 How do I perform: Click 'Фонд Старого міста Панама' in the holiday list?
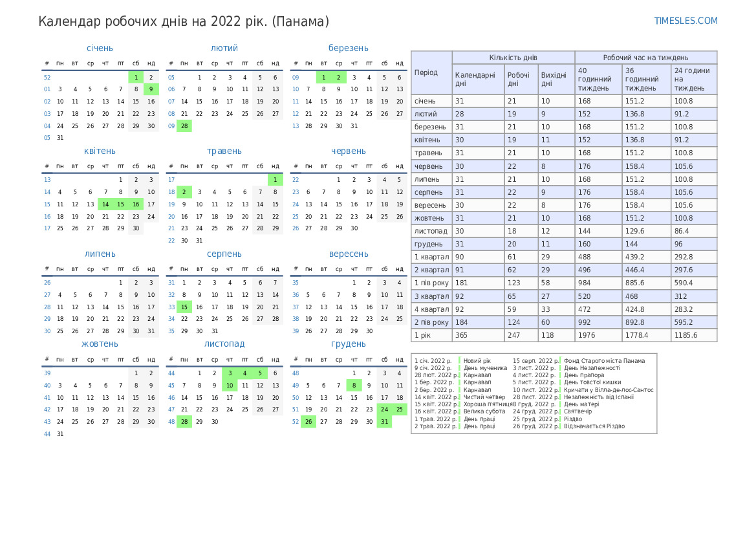[x=604, y=361]
